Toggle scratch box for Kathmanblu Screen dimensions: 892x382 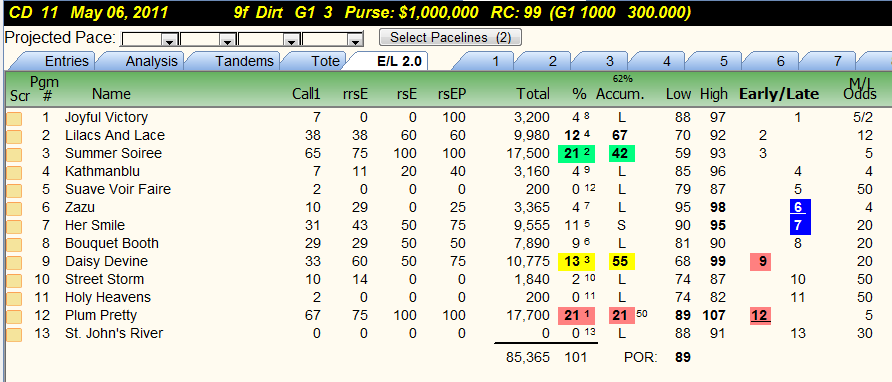click(14, 172)
